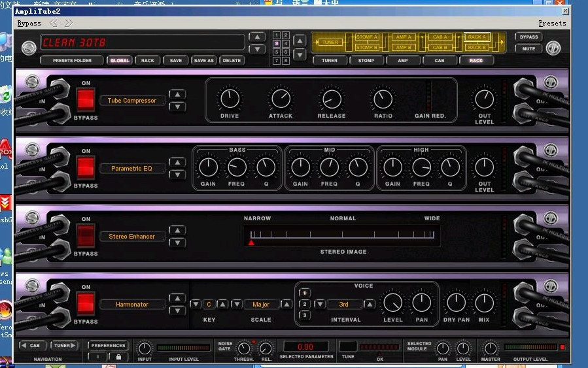Click Tube Compressor module up arrow

[x=177, y=94]
